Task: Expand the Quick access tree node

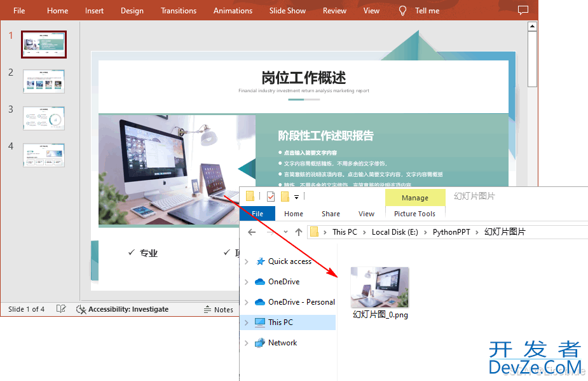Action: point(247,261)
